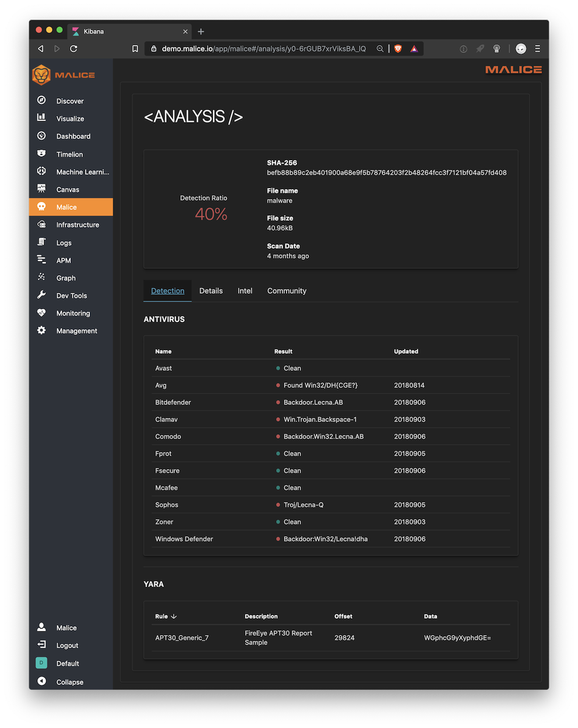Click the Malice user profile icon

coord(41,627)
